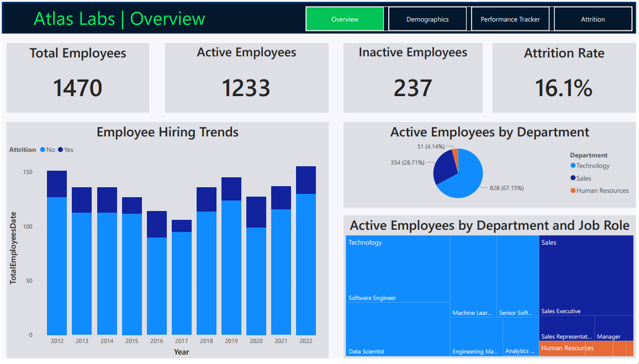Switch to the Performance Tracker tab
Screen dimensions: 639x364
tap(510, 19)
